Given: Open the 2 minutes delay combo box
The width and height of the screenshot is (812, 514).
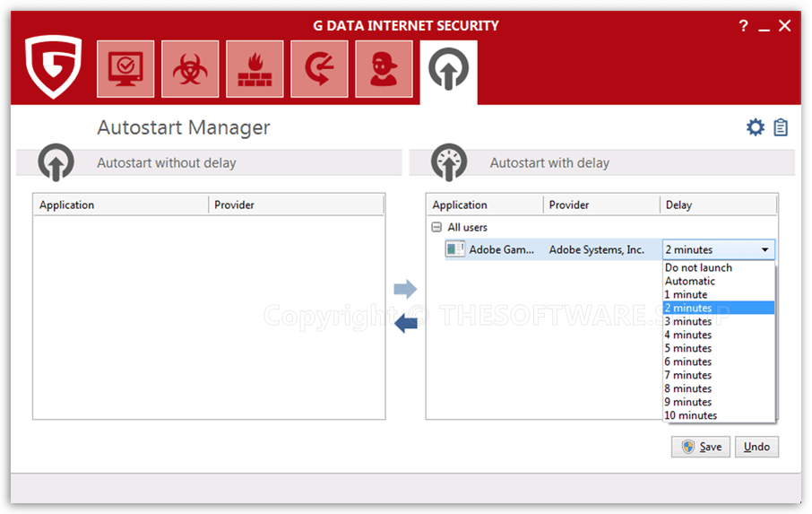Looking at the screenshot, I should 718,249.
